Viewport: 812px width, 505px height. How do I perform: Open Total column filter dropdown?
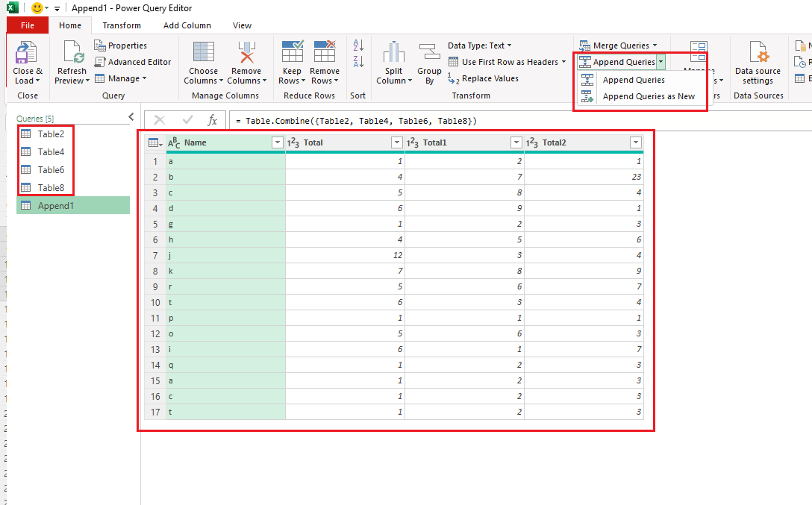397,142
